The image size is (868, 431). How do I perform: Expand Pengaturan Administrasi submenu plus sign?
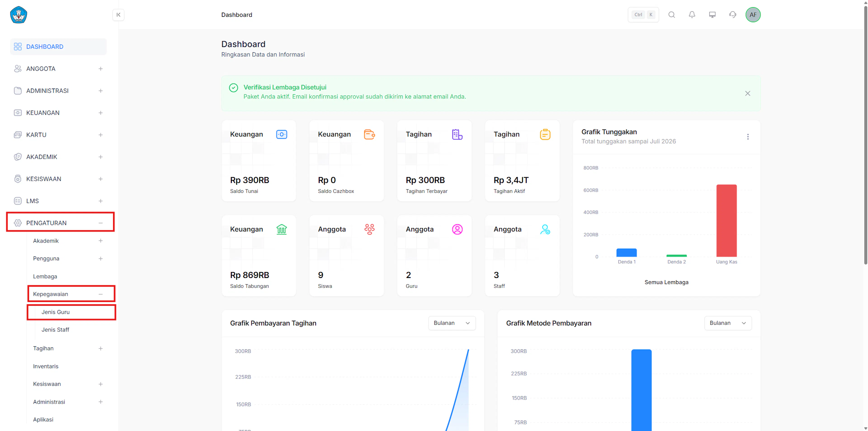coord(100,402)
